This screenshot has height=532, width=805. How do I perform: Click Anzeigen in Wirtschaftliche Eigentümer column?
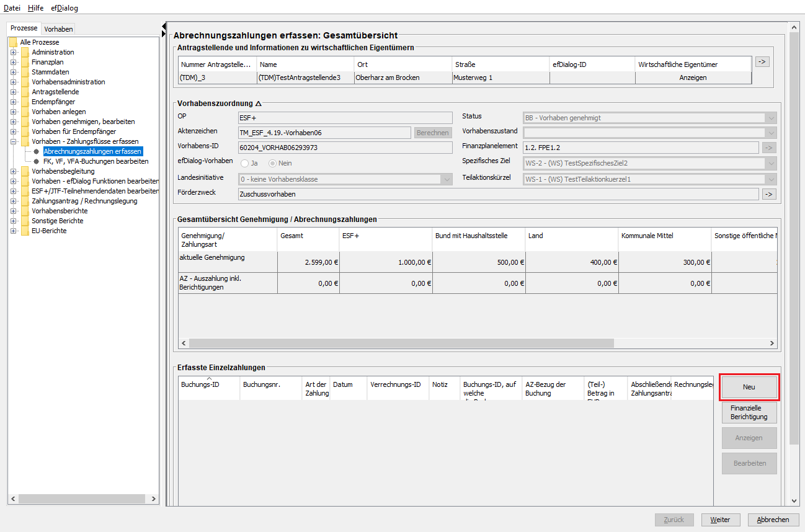pyautogui.click(x=693, y=78)
